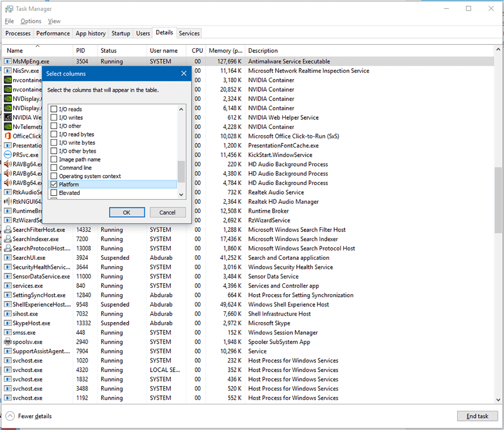This screenshot has width=504, height=430.
Task: Click the MsMpEng.exe process icon
Action: pos(8,61)
